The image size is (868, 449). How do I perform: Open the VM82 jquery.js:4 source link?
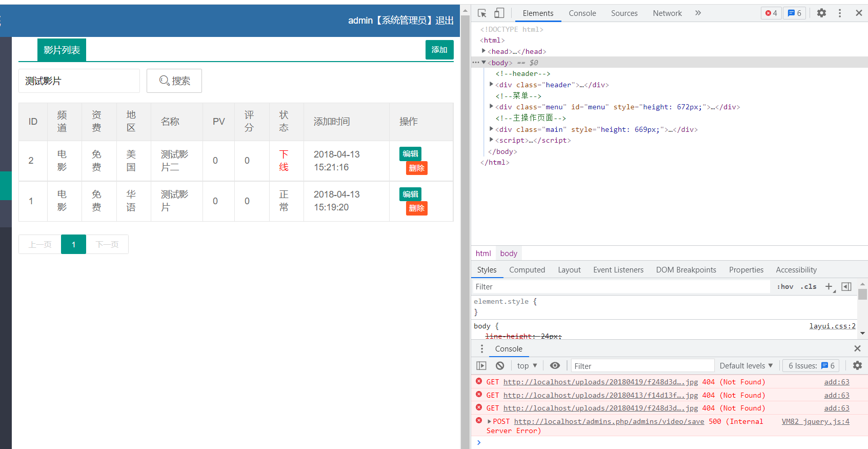point(815,422)
